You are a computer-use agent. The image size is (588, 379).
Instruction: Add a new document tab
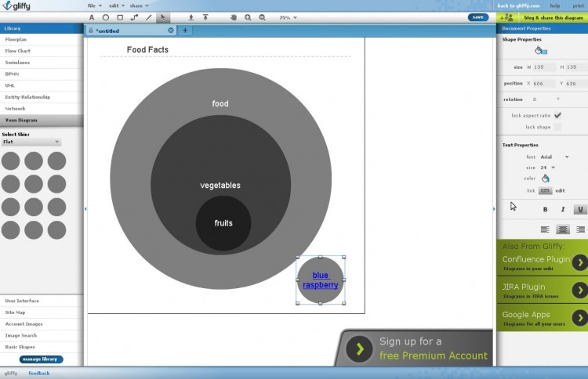coord(185,31)
